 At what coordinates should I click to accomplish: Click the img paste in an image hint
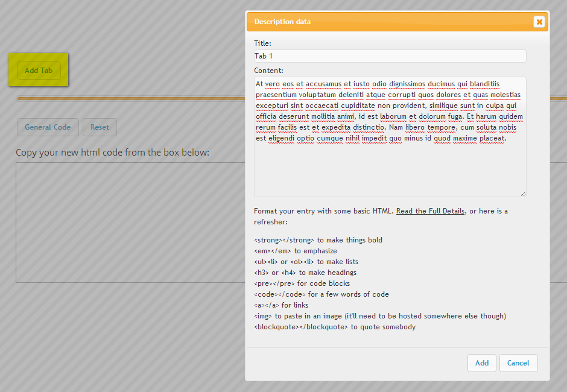pyautogui.click(x=380, y=316)
